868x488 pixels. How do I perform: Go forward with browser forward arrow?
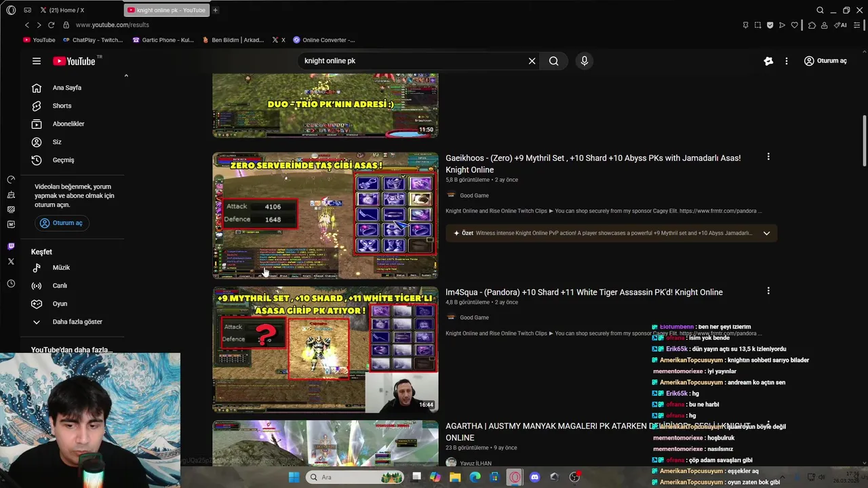pyautogui.click(x=39, y=25)
